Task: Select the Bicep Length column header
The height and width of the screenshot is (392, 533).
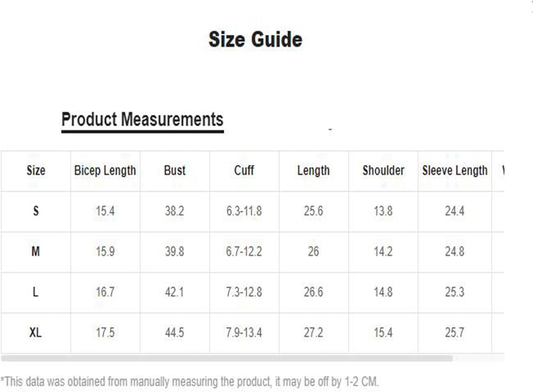Action: (x=105, y=170)
